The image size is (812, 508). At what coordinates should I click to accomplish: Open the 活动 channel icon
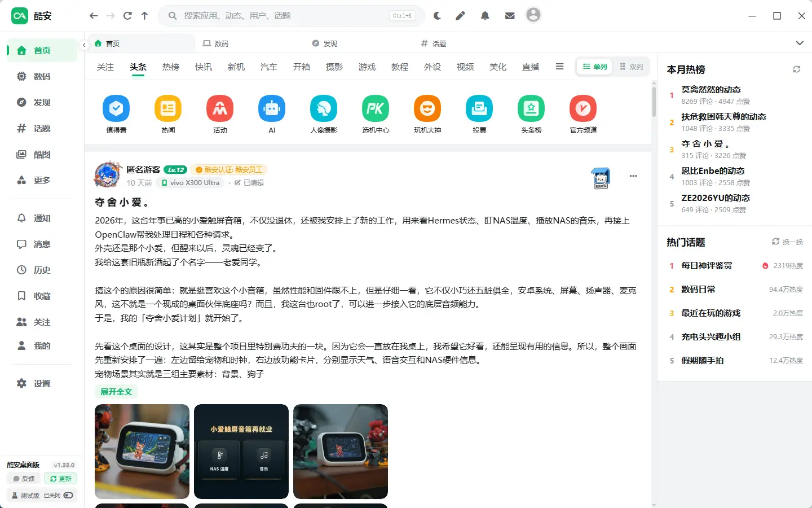(220, 108)
